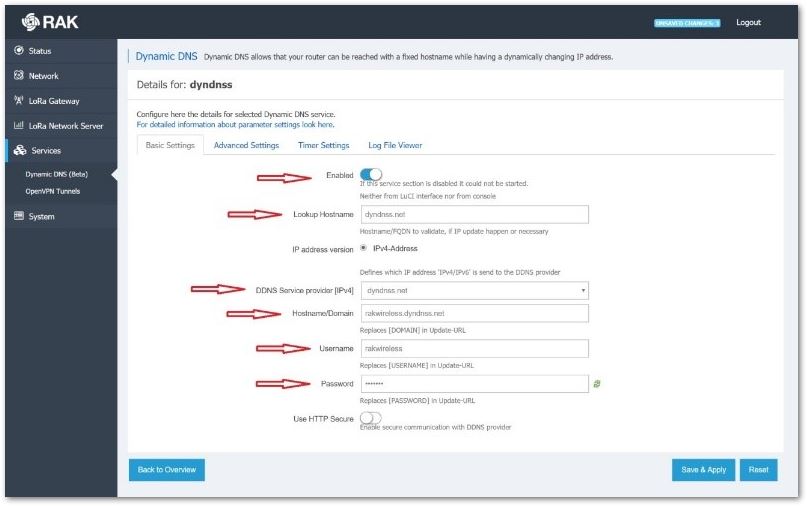Open the parameter settings help link
The height and width of the screenshot is (506, 807).
point(235,125)
